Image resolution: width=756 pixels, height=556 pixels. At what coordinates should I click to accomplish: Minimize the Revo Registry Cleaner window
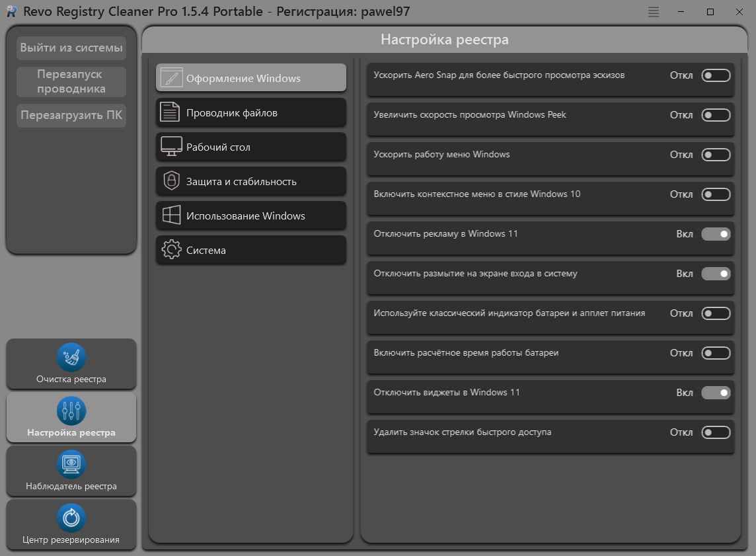click(x=681, y=12)
